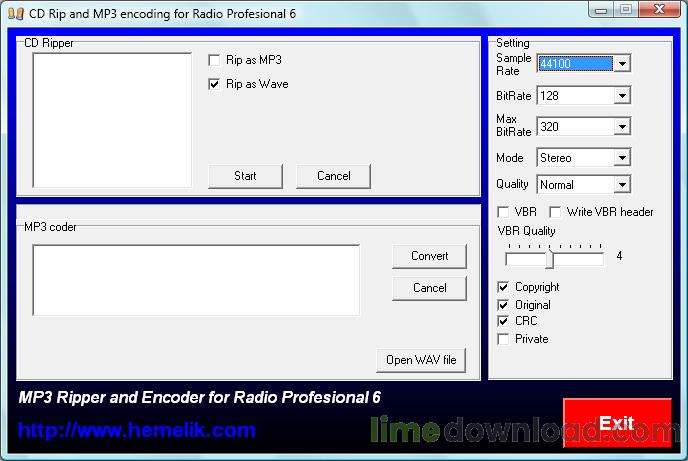Close the CD Rip window
688x461 pixels.
coord(659,9)
